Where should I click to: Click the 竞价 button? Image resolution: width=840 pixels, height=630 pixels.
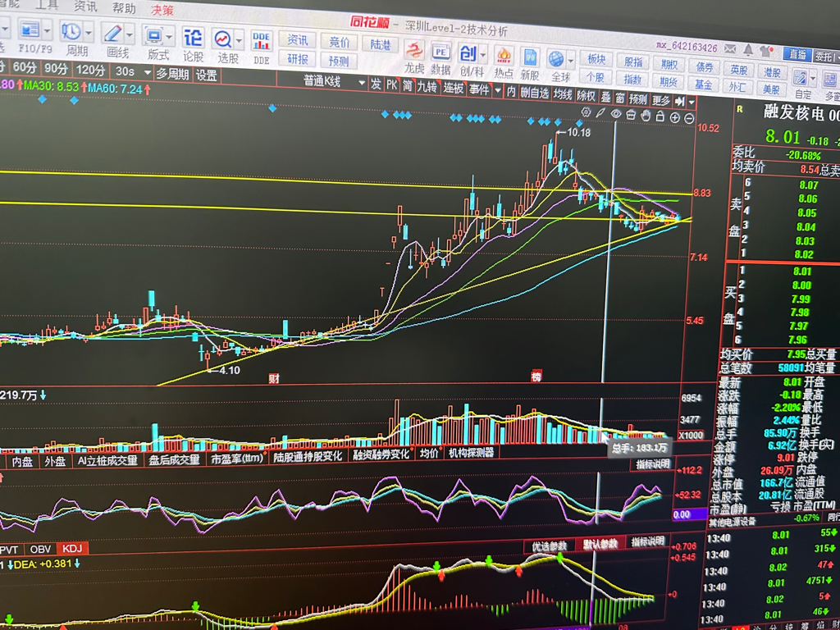pyautogui.click(x=339, y=43)
